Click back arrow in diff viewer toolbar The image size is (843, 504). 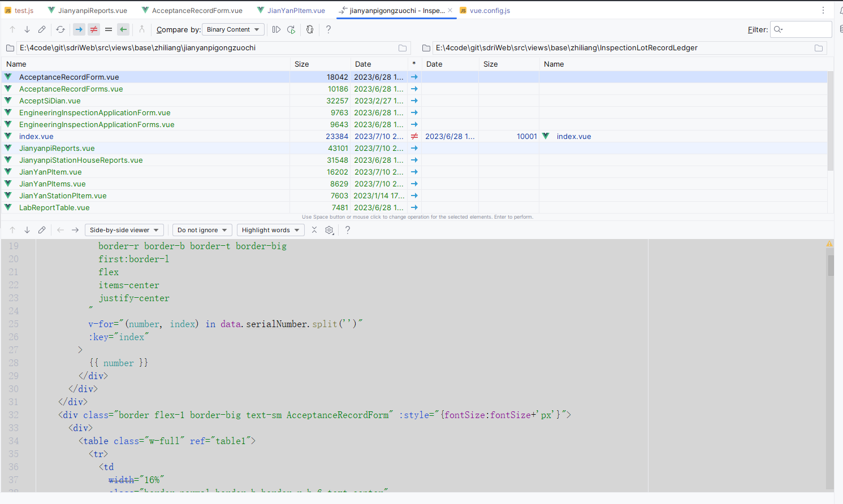60,230
